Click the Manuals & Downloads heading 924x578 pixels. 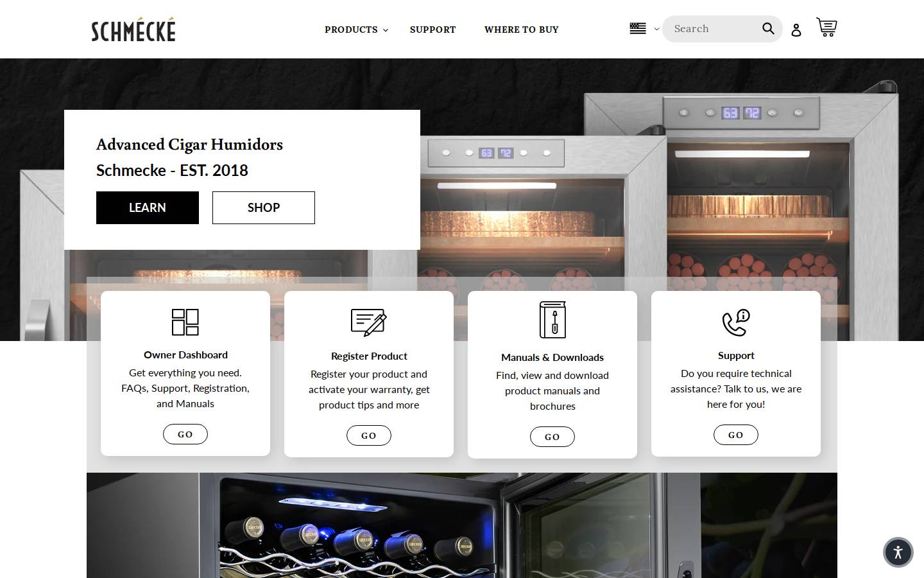coord(552,358)
